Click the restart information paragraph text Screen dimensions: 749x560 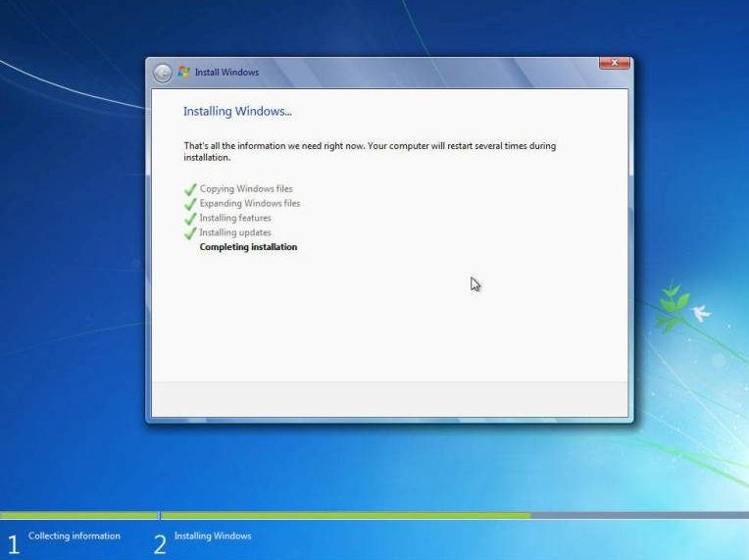click(370, 151)
